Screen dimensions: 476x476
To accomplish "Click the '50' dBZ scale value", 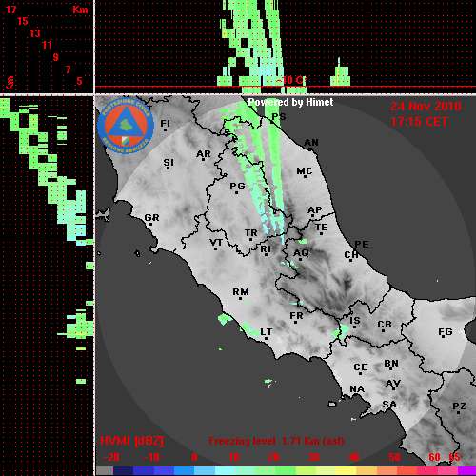I will [394, 457].
